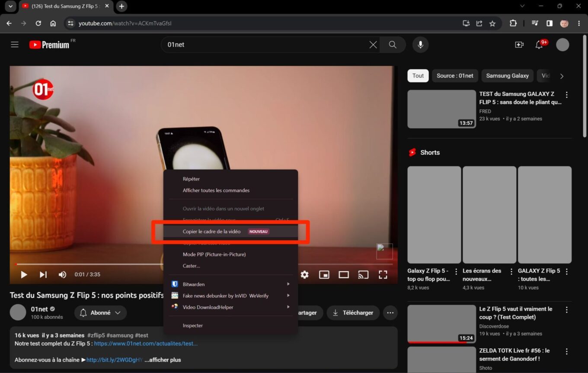Screen dimensions: 588x373
Task: Open the tab search dropdown arrow
Action: click(x=10, y=6)
